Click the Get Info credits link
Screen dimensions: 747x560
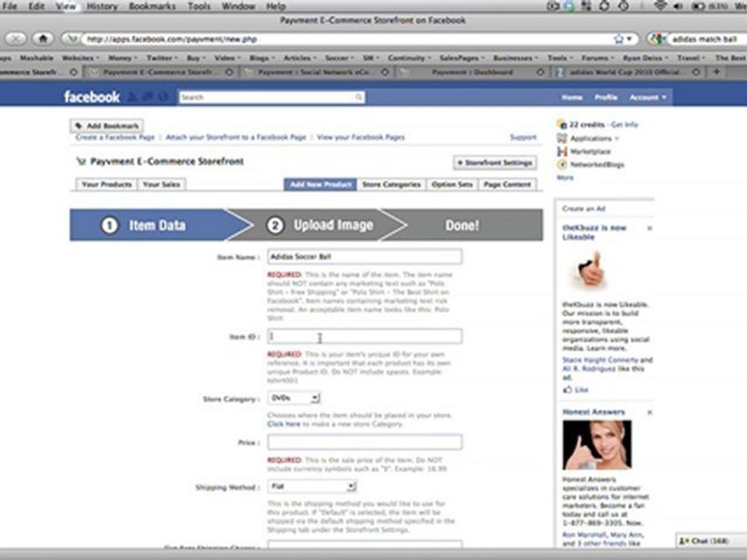pyautogui.click(x=625, y=124)
